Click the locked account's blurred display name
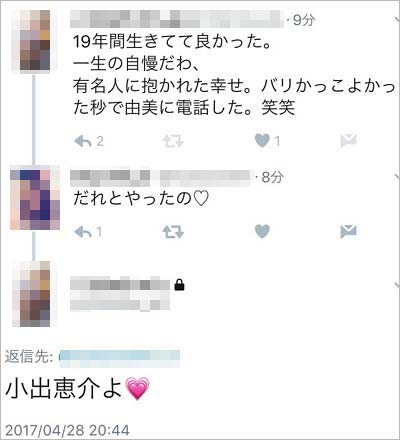 coord(120,285)
